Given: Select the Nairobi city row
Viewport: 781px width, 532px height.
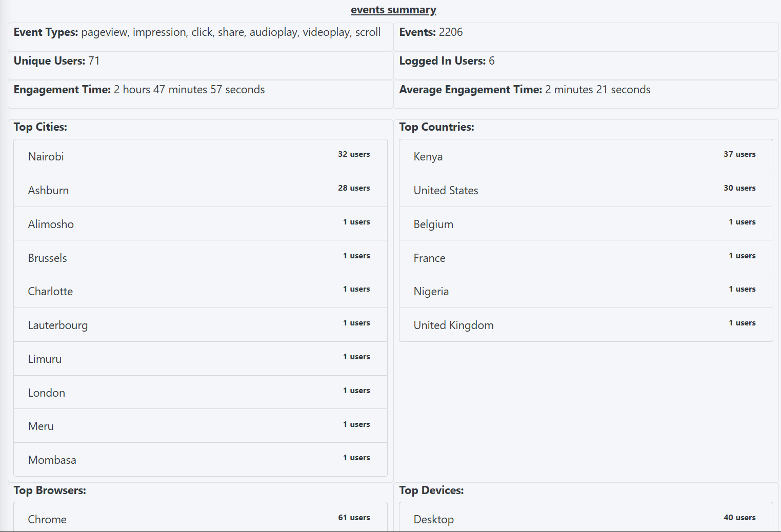Looking at the screenshot, I should [200, 156].
